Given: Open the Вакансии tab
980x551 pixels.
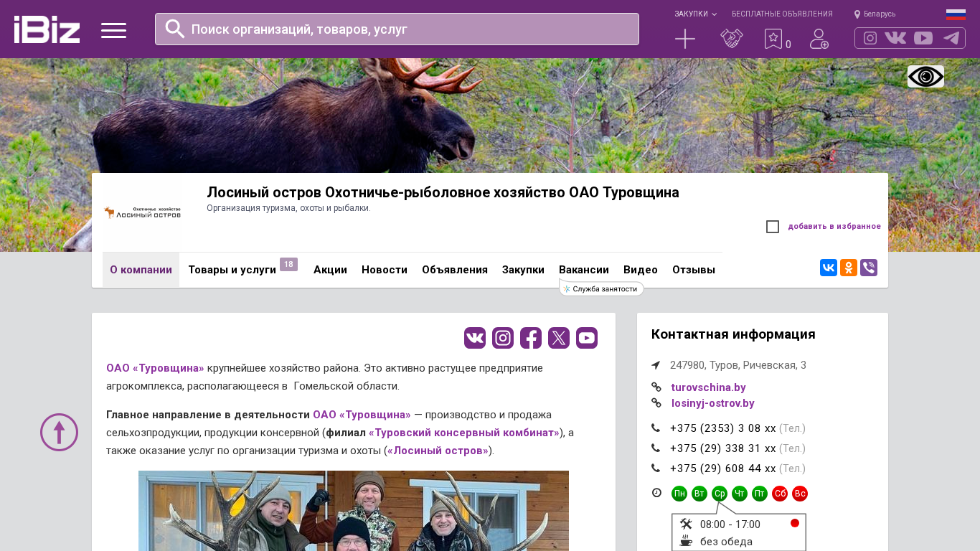Looking at the screenshot, I should (x=584, y=270).
